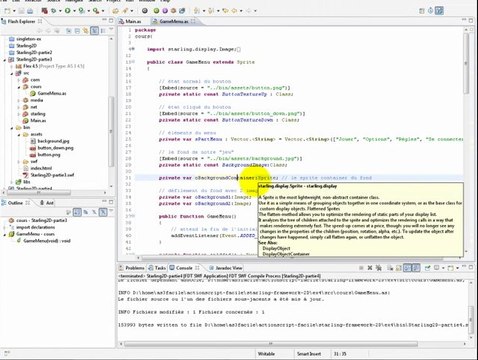The width and height of the screenshot is (478, 360).
Task: Toggle Hide Static Members icon in Outline toolbar
Action: tap(94, 212)
